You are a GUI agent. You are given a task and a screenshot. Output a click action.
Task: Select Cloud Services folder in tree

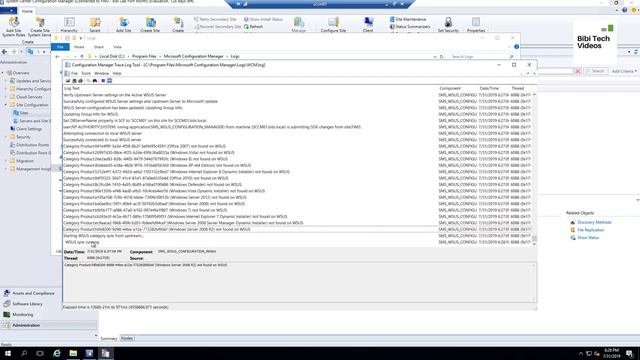point(29,97)
